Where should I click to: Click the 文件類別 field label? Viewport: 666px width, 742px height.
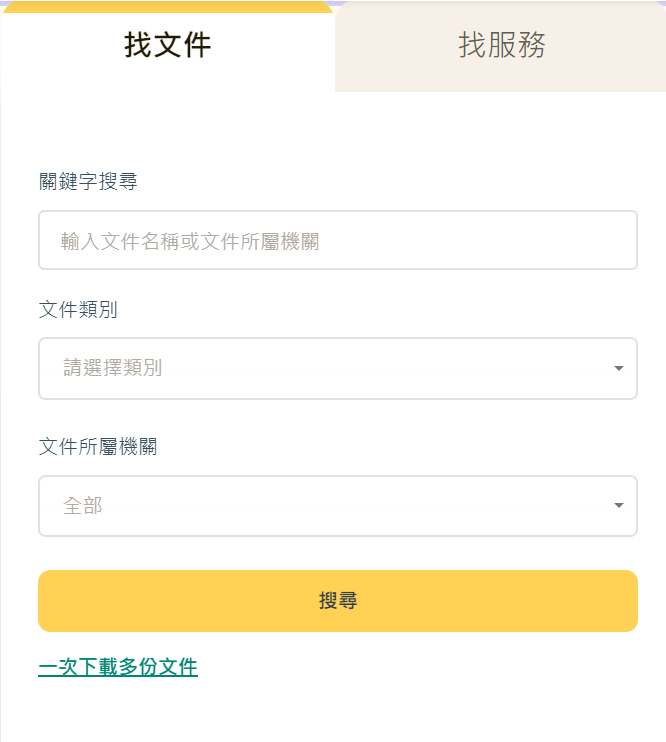tap(78, 309)
